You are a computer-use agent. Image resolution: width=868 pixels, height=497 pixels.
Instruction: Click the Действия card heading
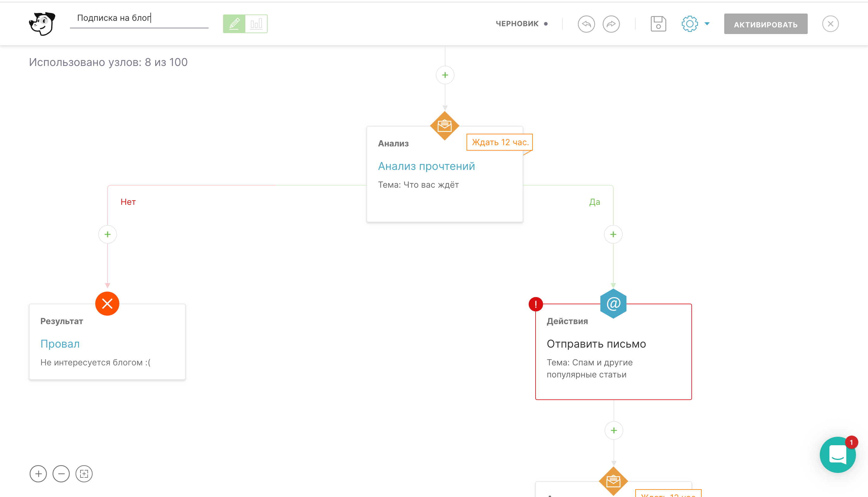567,321
